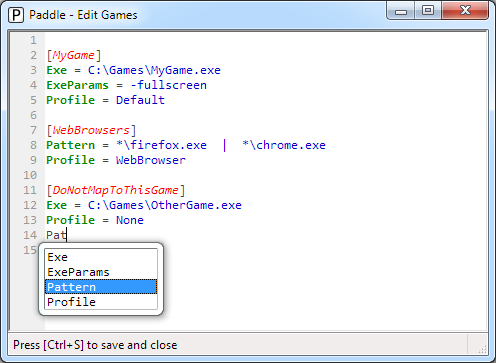The height and width of the screenshot is (363, 496).
Task: Click the -fullscreen parameter value
Action: pos(169,85)
